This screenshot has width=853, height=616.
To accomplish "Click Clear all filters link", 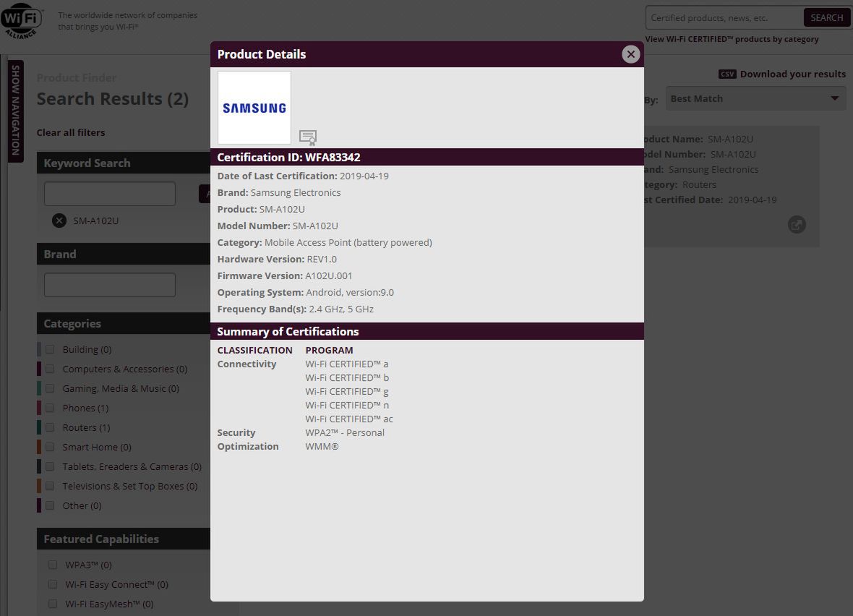I will 71,132.
